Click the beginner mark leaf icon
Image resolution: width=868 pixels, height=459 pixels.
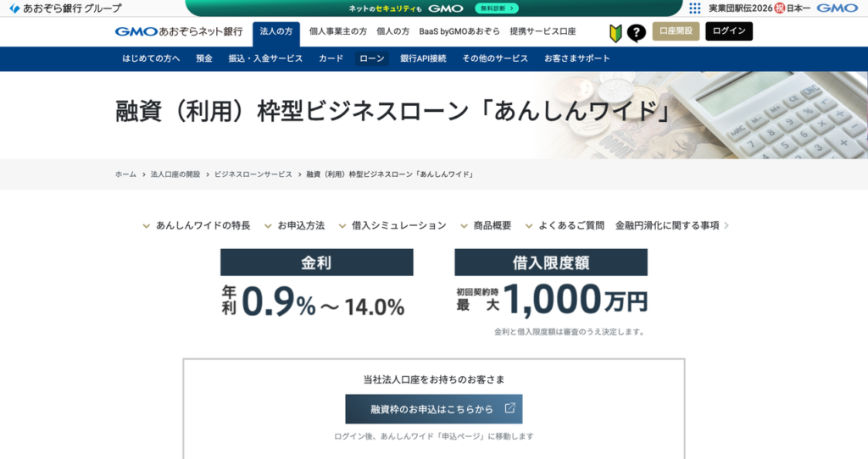tap(615, 33)
